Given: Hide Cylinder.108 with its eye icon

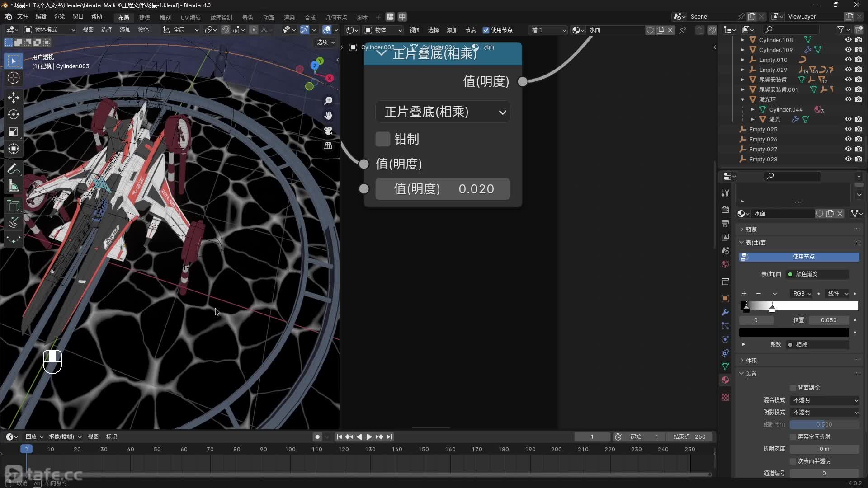Looking at the screenshot, I should coord(848,40).
